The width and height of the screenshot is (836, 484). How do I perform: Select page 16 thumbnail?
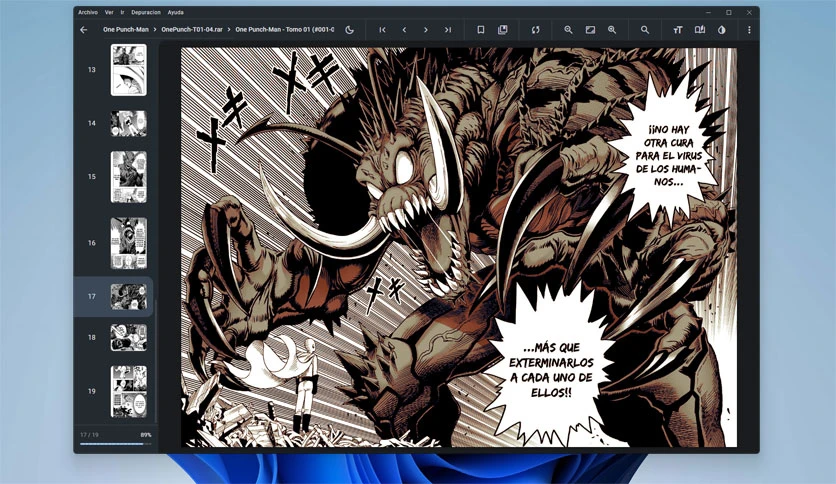click(x=128, y=243)
